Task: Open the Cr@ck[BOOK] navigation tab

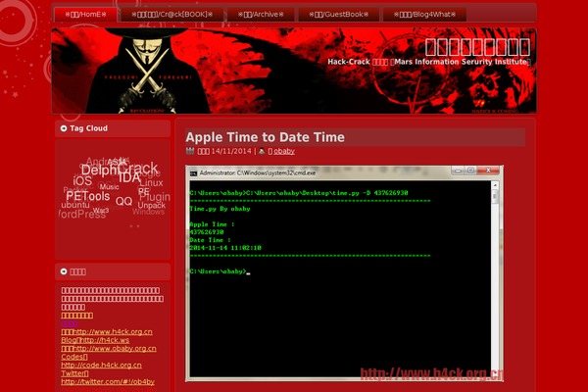Action: (172, 15)
